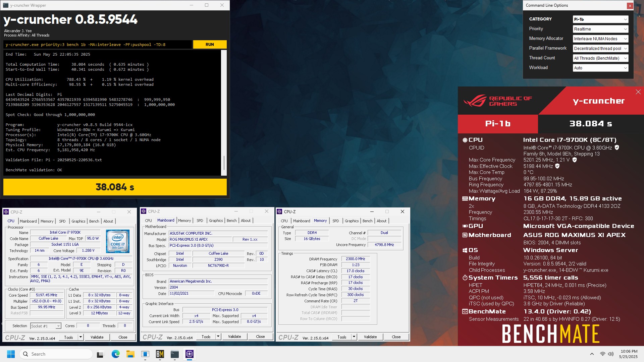Click the DRAM Frequency value 2300.0 MHz
The height and width of the screenshot is (362, 644).
[356, 259]
